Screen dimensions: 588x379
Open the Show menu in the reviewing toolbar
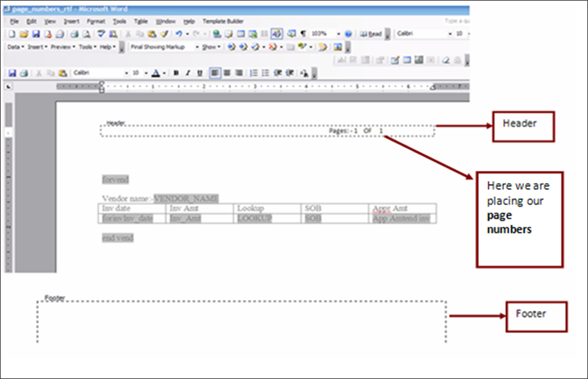pyautogui.click(x=210, y=47)
